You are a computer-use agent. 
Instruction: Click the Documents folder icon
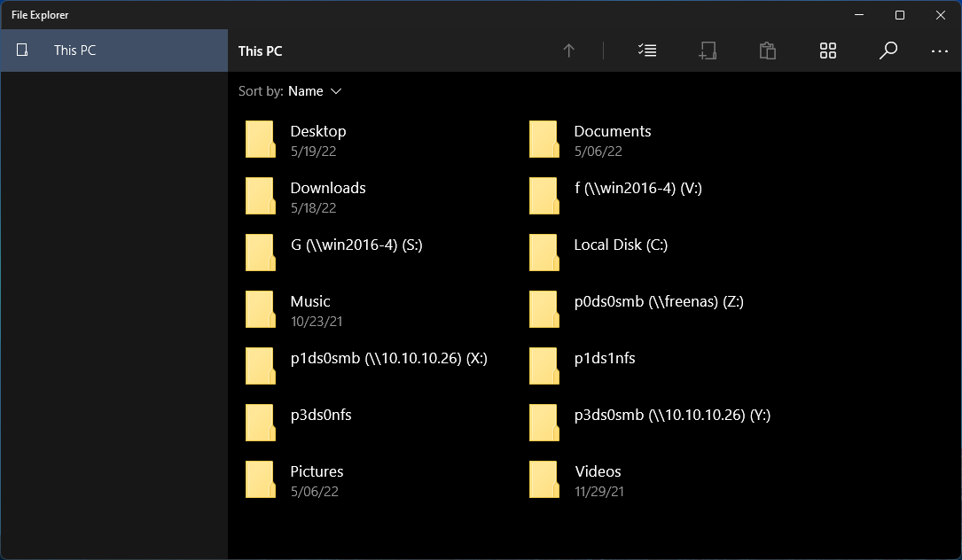(x=544, y=139)
